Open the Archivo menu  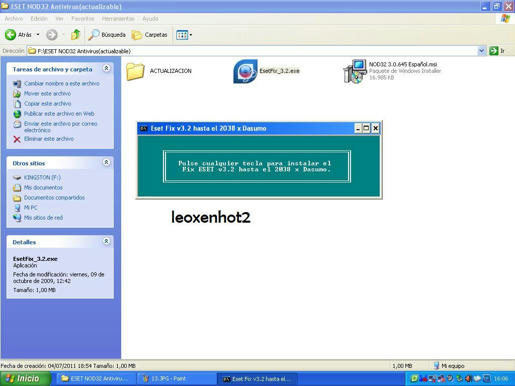point(14,19)
